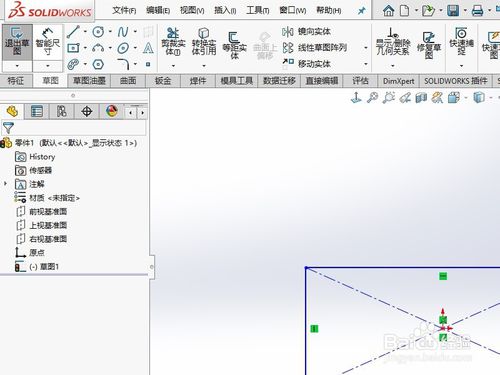Screen dimensions: 500x375
Task: Select the Sketch Fillet tool
Action: [x=123, y=64]
